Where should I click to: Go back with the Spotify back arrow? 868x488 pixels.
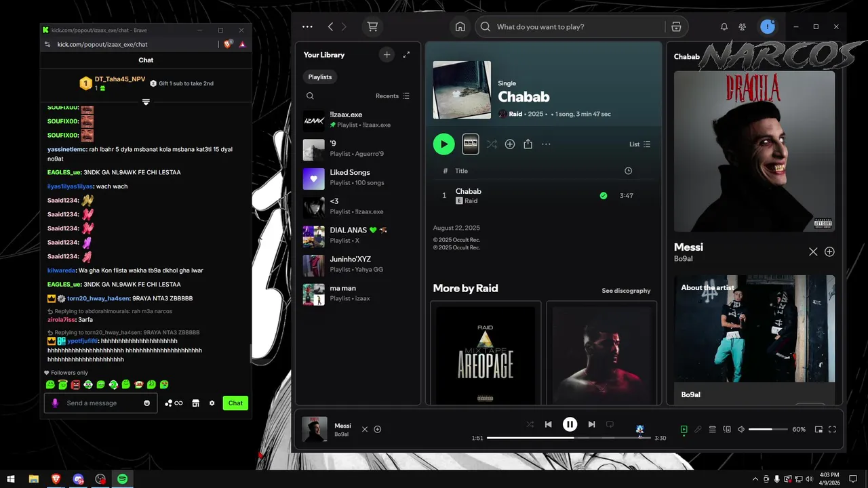(x=330, y=26)
